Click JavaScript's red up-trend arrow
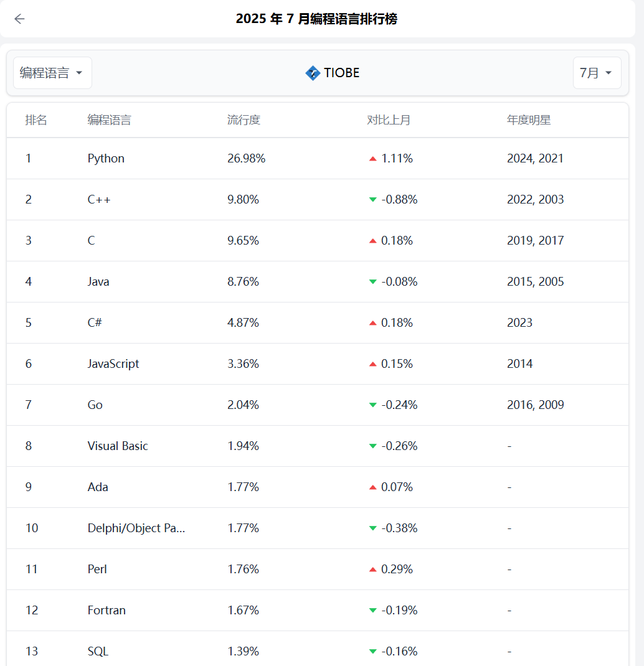 373,364
